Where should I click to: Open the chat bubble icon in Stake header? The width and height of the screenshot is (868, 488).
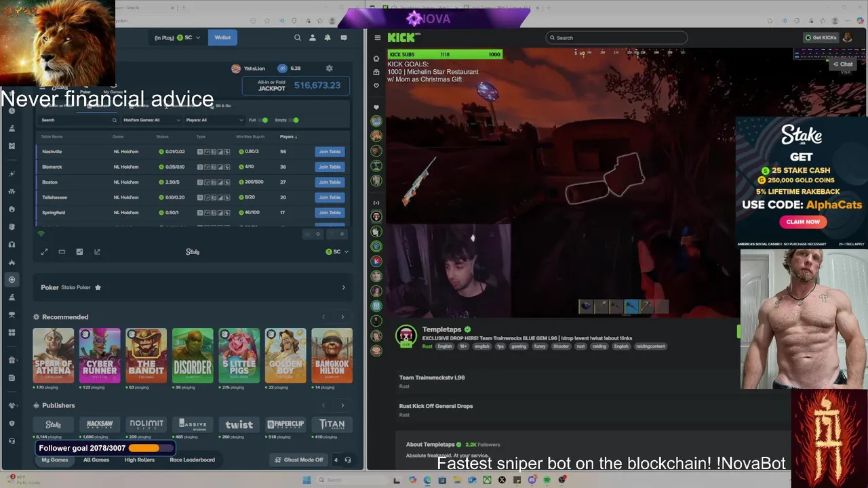[x=344, y=38]
